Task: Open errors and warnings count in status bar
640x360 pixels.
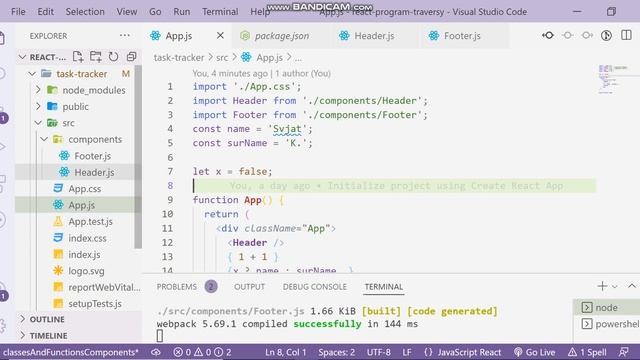Action: [x=202, y=352]
